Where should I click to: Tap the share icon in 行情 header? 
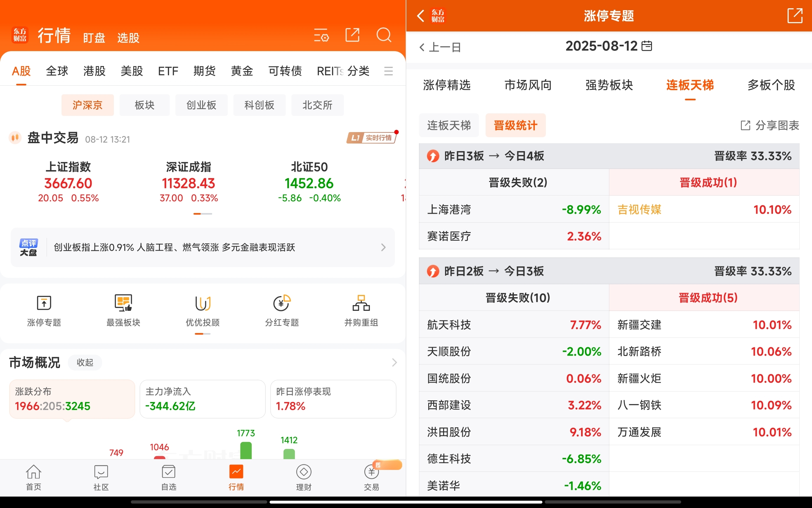click(352, 35)
